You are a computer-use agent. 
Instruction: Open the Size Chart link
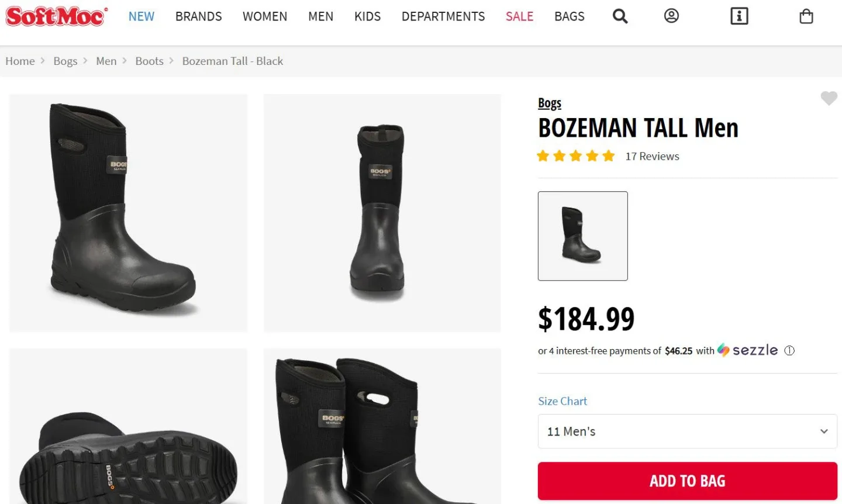[x=562, y=401]
